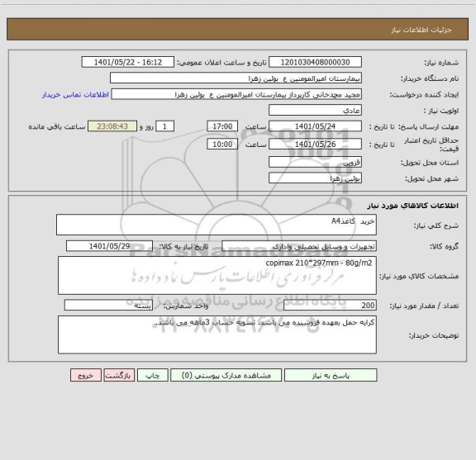Click label 'نام دستگاه خریدار:'

point(430,78)
